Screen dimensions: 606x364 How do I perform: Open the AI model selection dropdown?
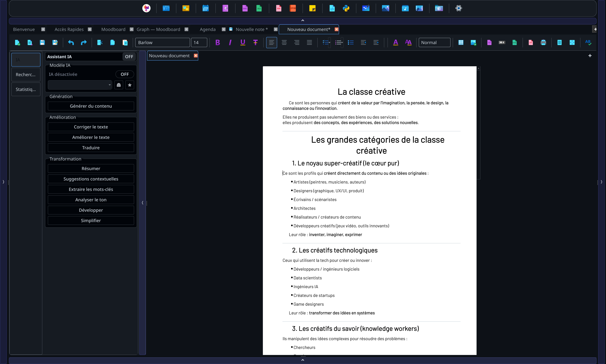[80, 85]
